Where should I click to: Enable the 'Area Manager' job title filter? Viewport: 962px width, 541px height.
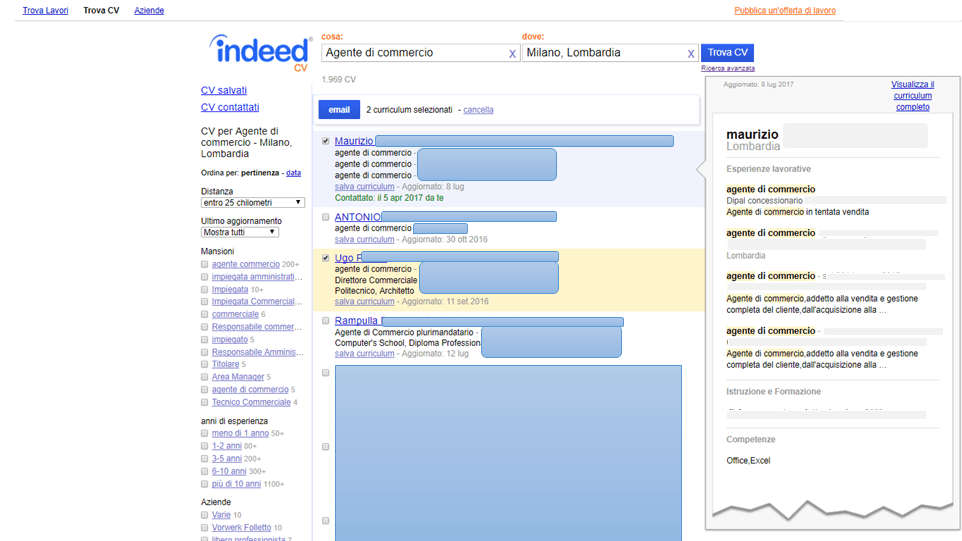205,377
